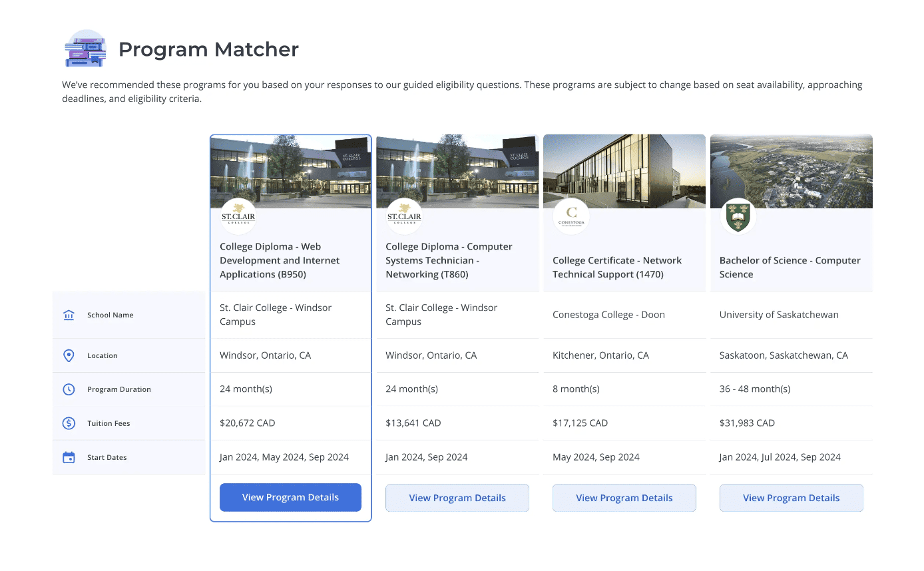Viewport: 924px width, 571px height.
Task: Click the Start Dates calendar icon
Action: pos(69,457)
